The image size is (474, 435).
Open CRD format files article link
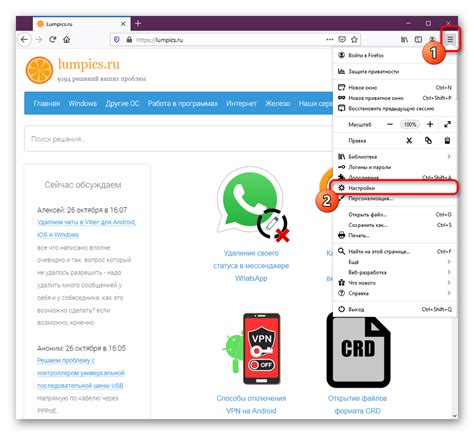357,405
